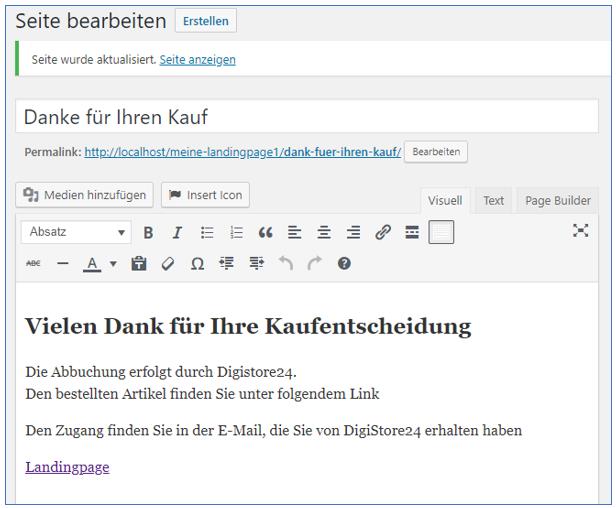Click the page title input field
The width and height of the screenshot is (616, 508).
coord(307,117)
